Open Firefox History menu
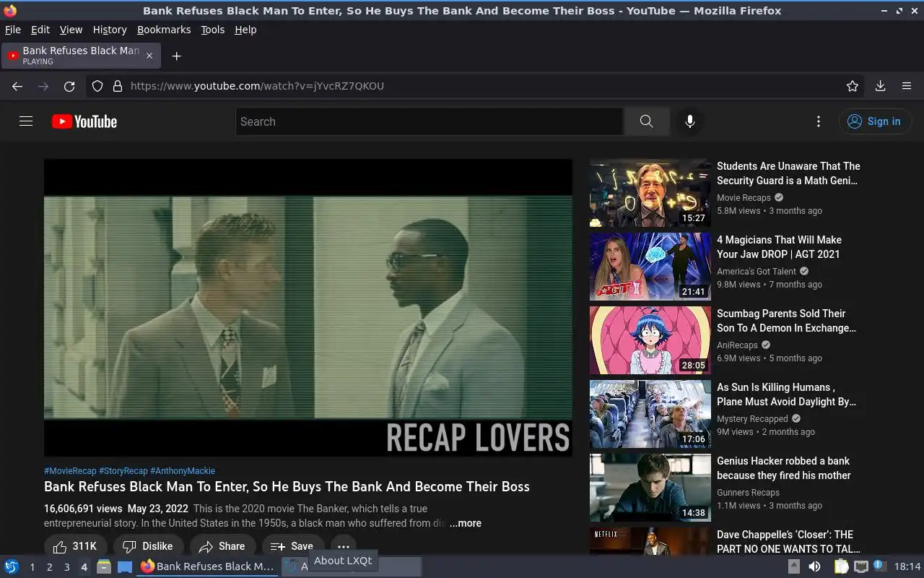 110,30
